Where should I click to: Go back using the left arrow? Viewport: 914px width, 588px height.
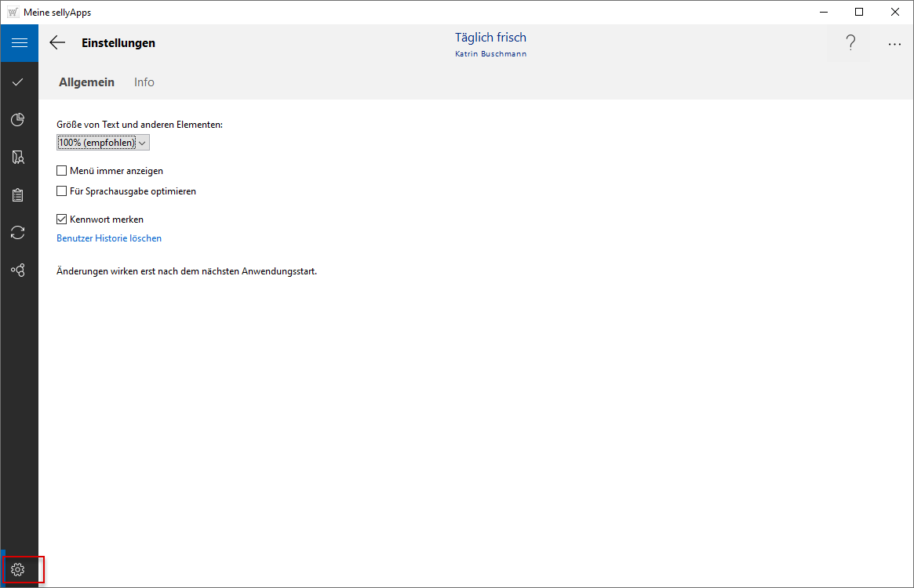57,43
